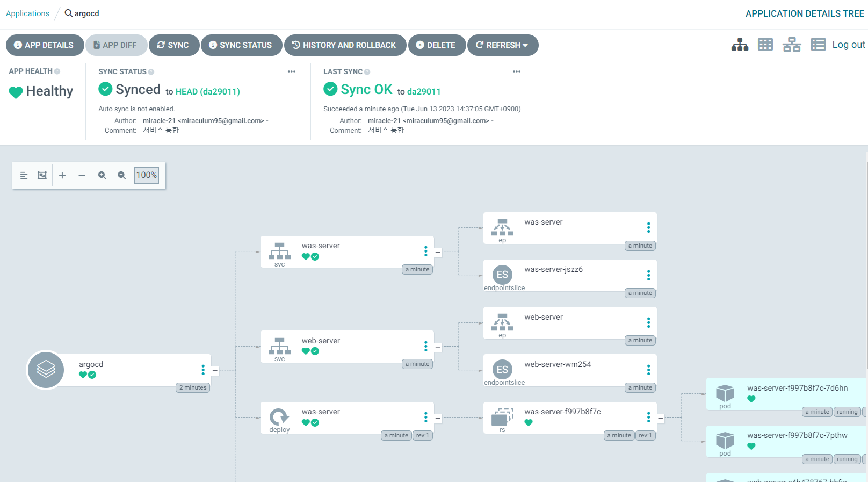Select pod was-server-f997b8f7c-7d6hn
Viewport: 868px width, 482px height.
click(x=787, y=394)
